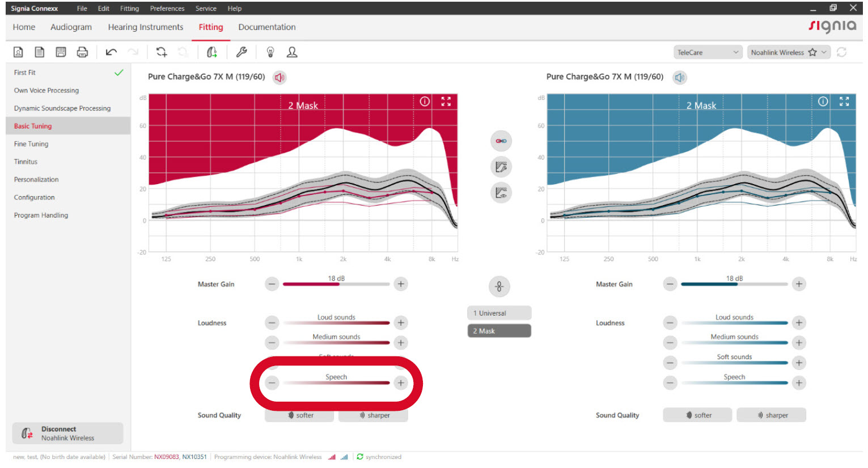
Task: Open Program Handling in the sidebar
Action: 68,215
